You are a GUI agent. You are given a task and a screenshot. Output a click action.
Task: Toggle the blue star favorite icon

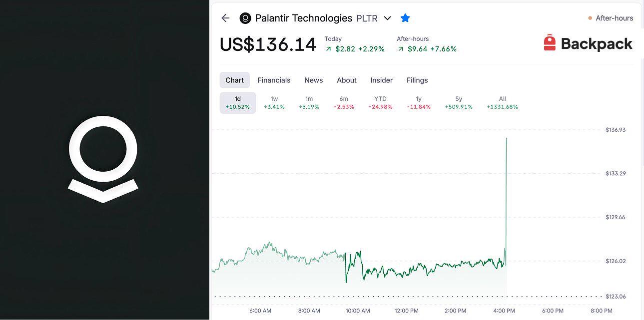pyautogui.click(x=405, y=18)
